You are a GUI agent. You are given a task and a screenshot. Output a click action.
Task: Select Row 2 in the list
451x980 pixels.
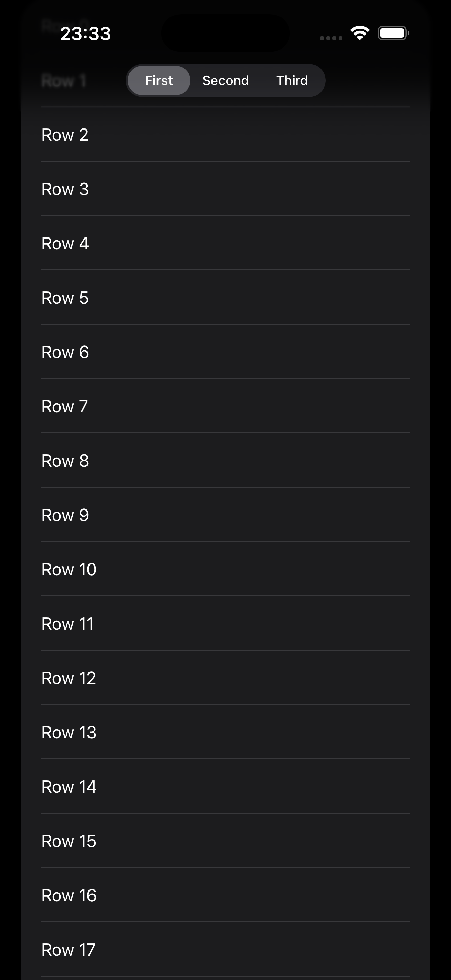(x=225, y=135)
